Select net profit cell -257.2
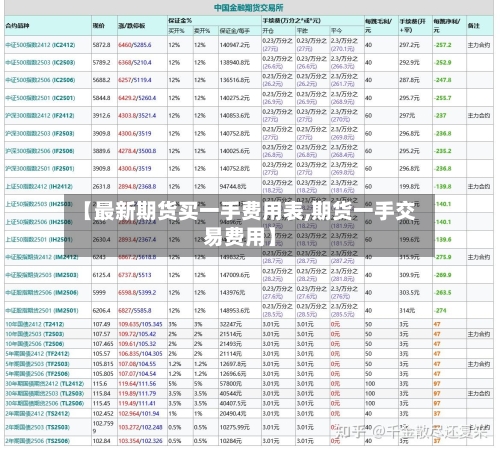Image resolution: width=500 pixels, height=452 pixels. (x=443, y=45)
